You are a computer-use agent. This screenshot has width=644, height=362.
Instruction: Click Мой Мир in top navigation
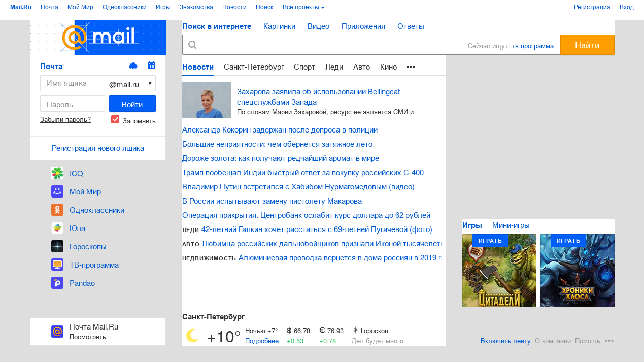pos(80,7)
